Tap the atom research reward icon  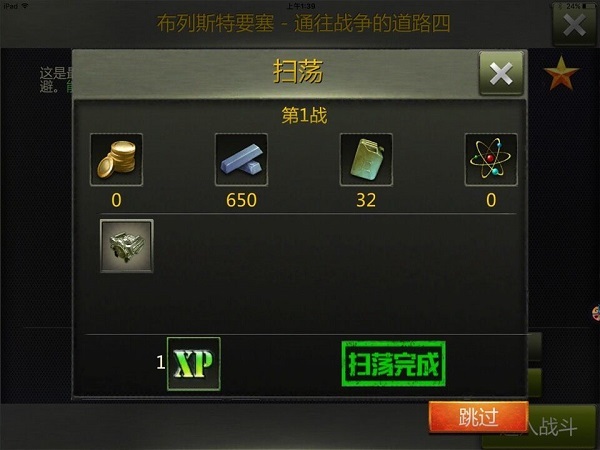[491, 160]
